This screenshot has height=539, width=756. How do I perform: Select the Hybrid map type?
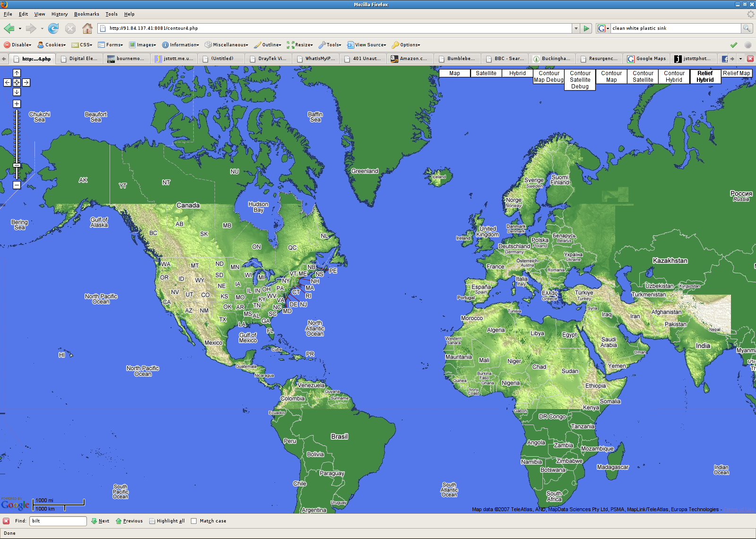point(517,73)
